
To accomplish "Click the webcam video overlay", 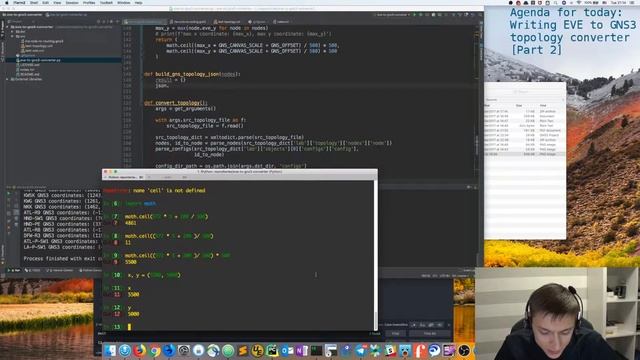I will [x=557, y=313].
